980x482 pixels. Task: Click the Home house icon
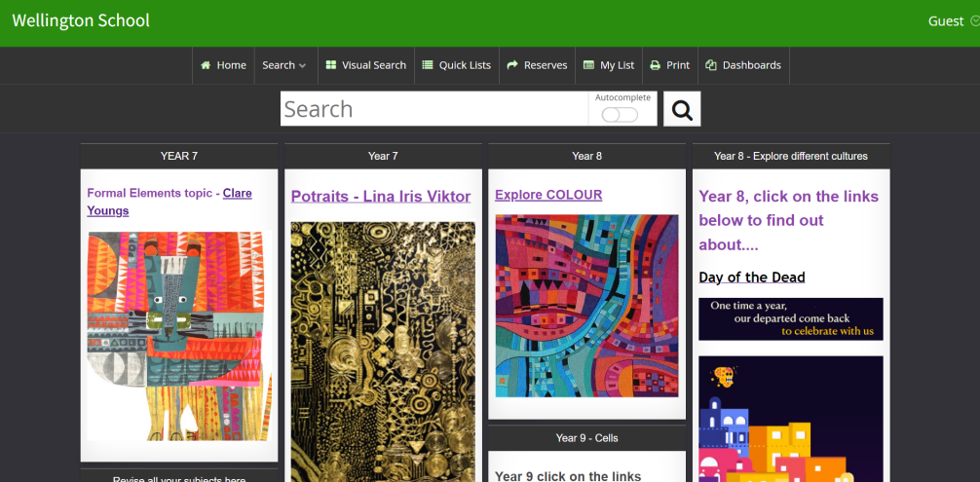click(x=206, y=65)
